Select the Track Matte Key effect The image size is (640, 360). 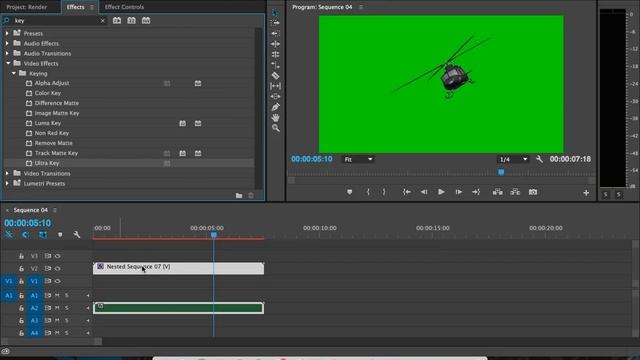click(x=56, y=153)
